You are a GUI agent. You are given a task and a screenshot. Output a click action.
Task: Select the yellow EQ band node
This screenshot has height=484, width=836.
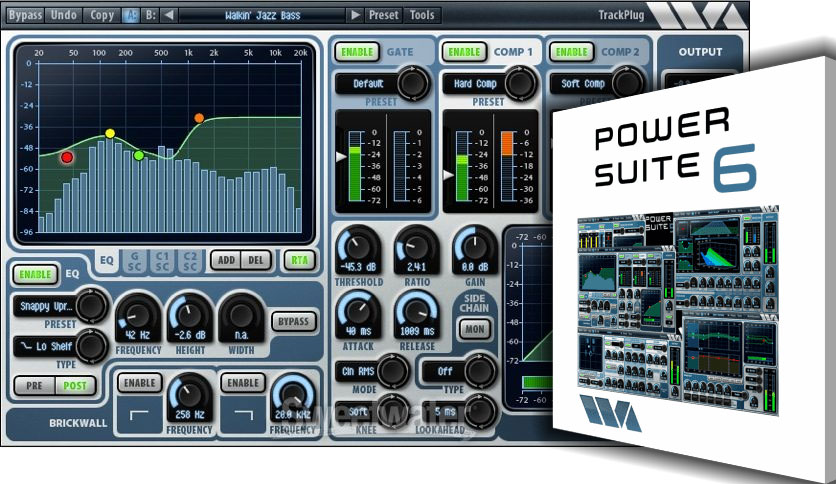110,133
